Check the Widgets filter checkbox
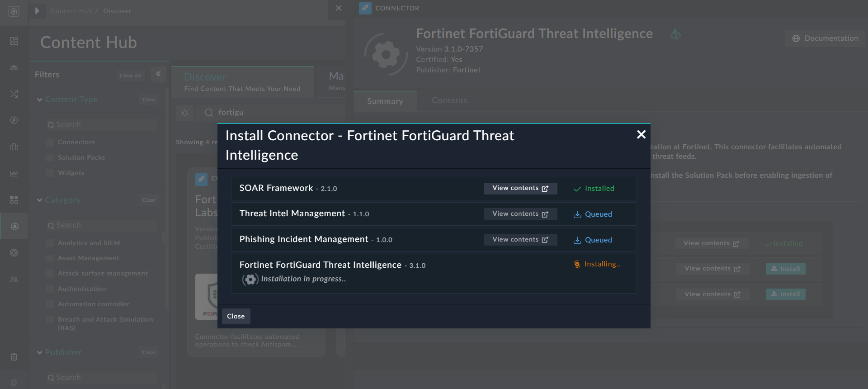This screenshot has width=868, height=389. [50, 173]
